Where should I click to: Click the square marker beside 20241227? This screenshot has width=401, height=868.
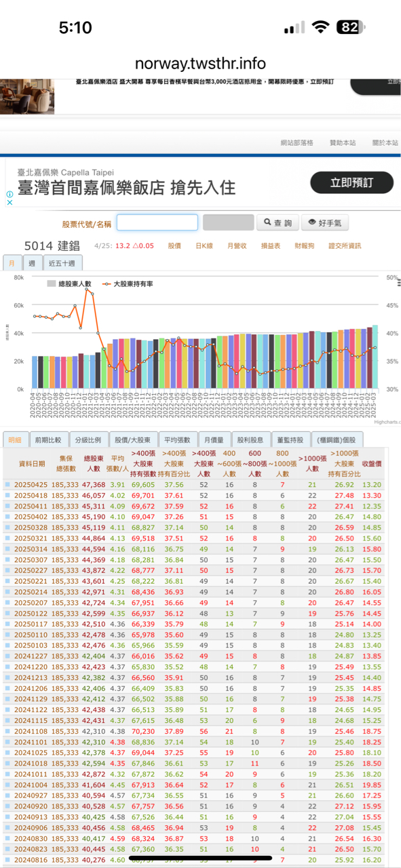click(7, 656)
